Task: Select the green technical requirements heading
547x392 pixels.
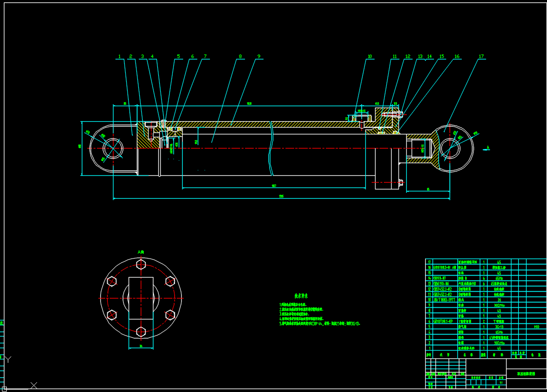Action: pos(301,296)
